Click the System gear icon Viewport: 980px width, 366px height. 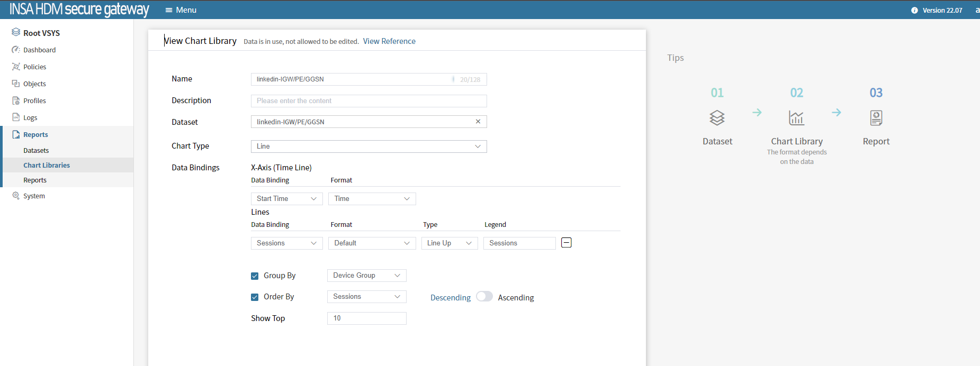pyautogui.click(x=16, y=196)
